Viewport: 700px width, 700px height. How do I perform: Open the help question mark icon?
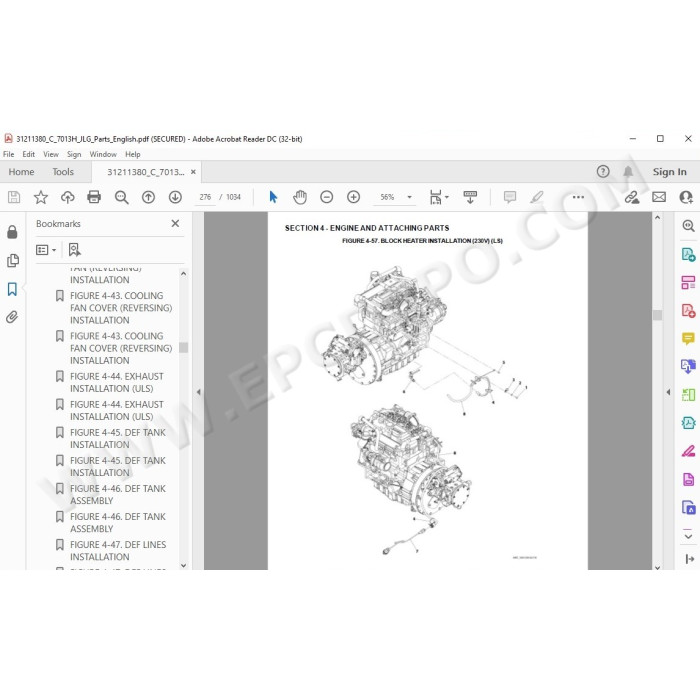[x=603, y=171]
